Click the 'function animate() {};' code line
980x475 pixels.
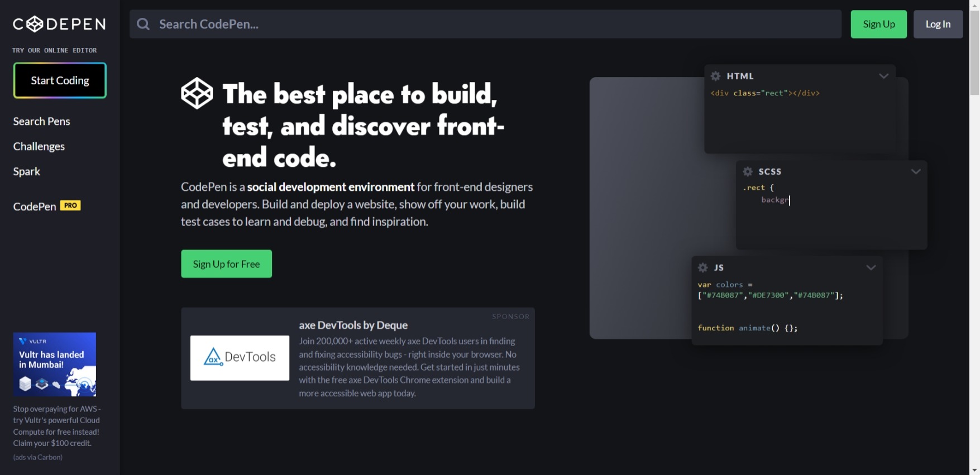(748, 328)
